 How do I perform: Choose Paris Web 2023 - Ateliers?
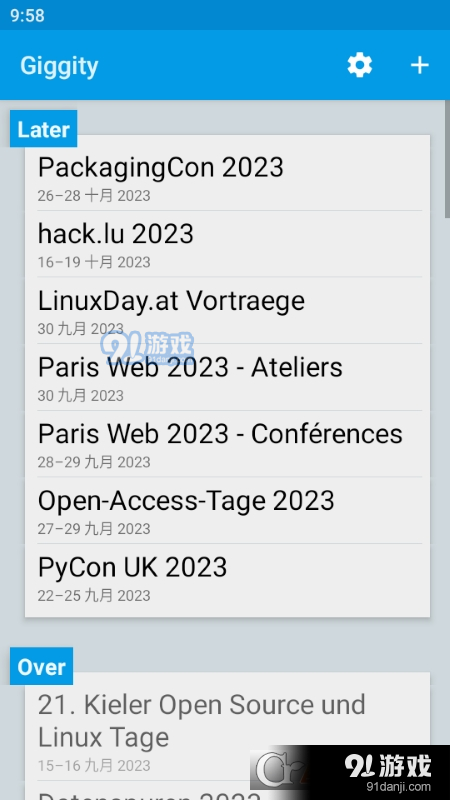coord(228,378)
